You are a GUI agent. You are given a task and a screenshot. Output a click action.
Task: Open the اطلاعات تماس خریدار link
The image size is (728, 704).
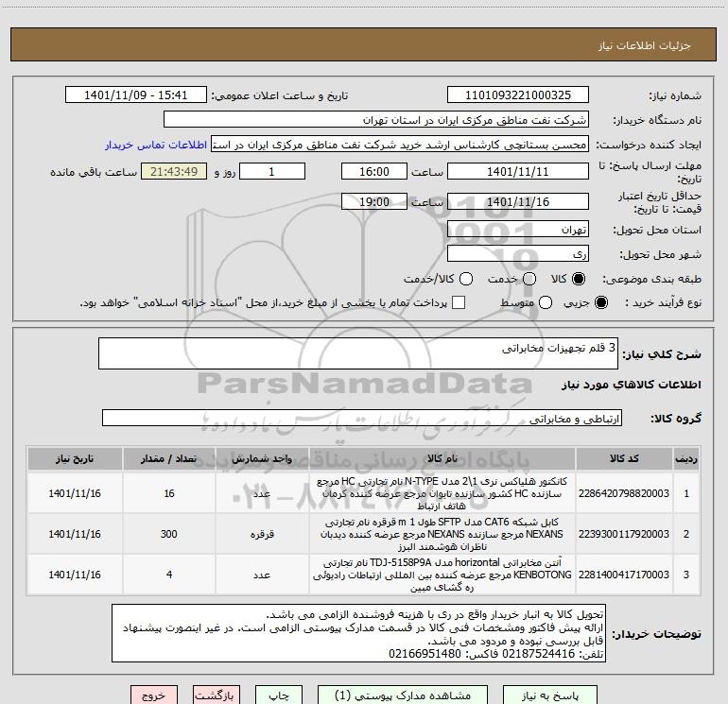pos(156,145)
